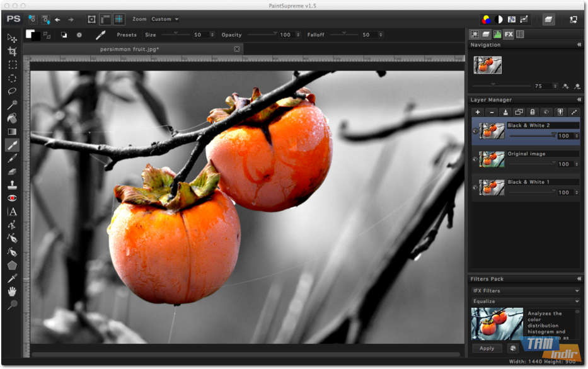Hide the Black & White 2 layer
The height and width of the screenshot is (369, 588).
pos(475,131)
